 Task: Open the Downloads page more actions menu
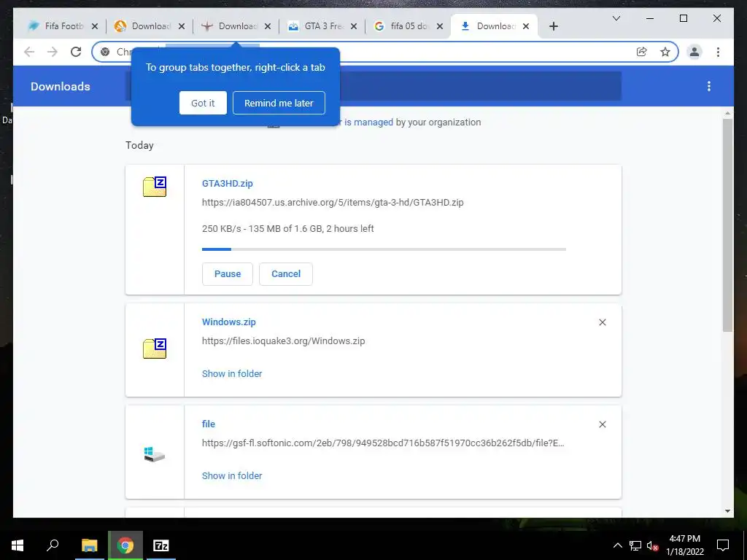pos(709,86)
